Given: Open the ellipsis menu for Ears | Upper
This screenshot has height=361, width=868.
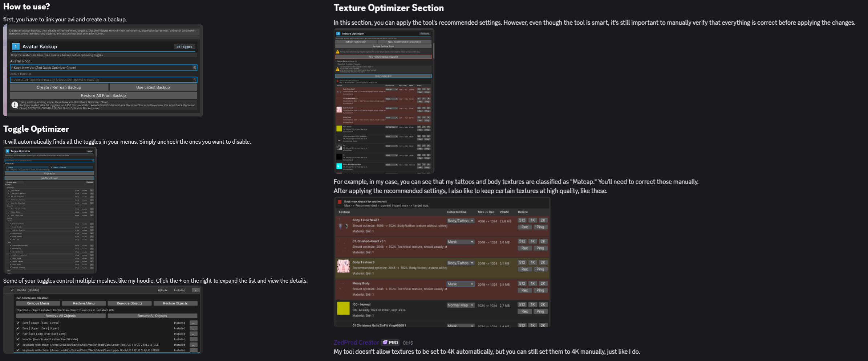Looking at the screenshot, I should pos(194,328).
